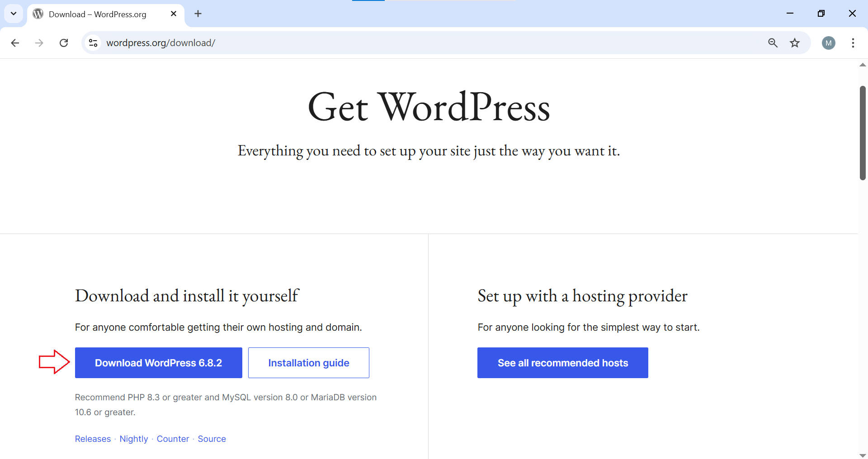Click the browser forward arrow
Screen dimensions: 868x459
click(x=39, y=43)
